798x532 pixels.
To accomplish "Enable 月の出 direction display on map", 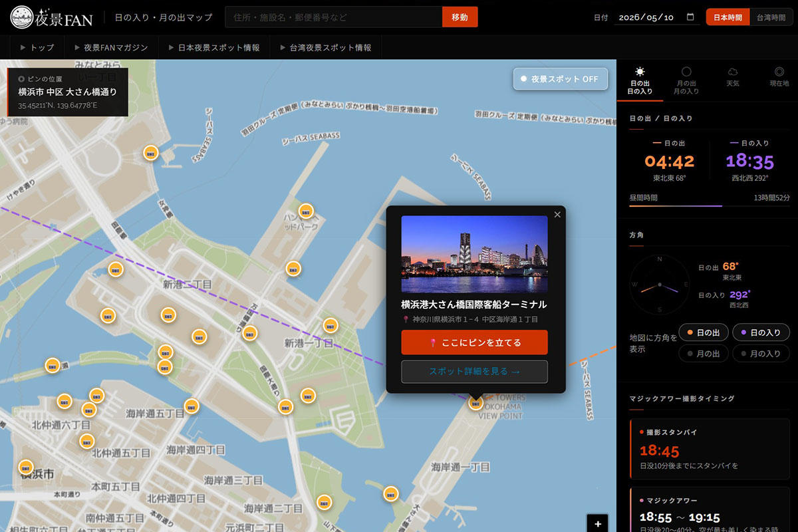I will tap(704, 354).
